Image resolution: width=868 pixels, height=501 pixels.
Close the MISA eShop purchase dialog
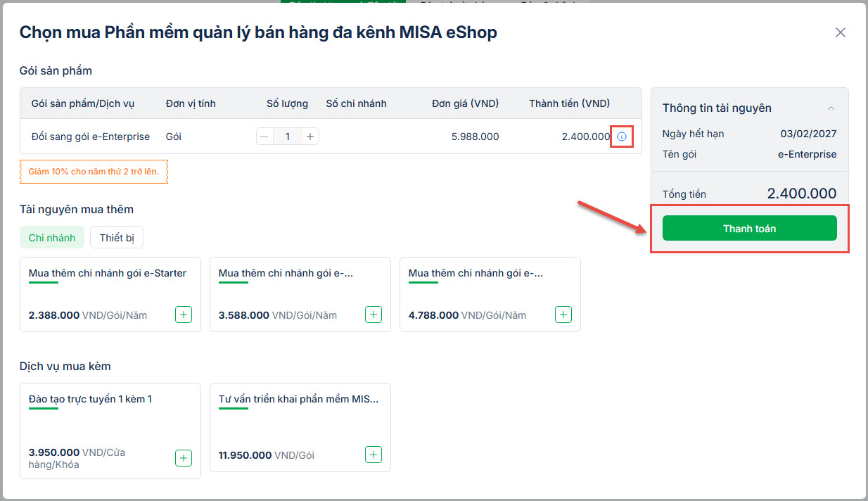tap(840, 32)
